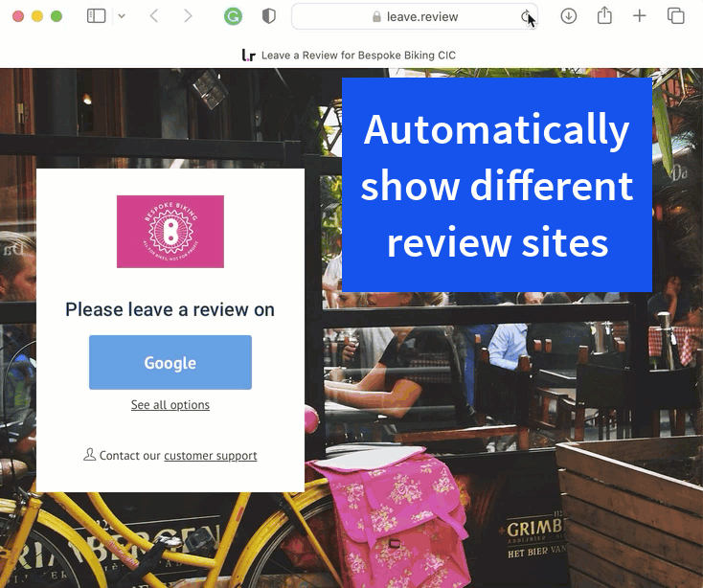This screenshot has height=588, width=703.
Task: Show the downloads list
Action: point(569,16)
